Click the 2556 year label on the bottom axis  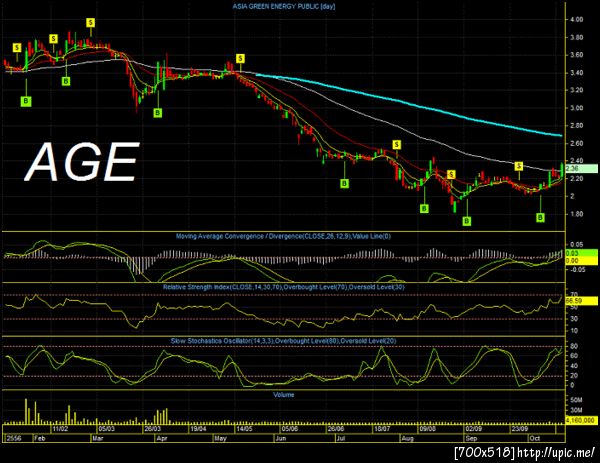pyautogui.click(x=13, y=438)
